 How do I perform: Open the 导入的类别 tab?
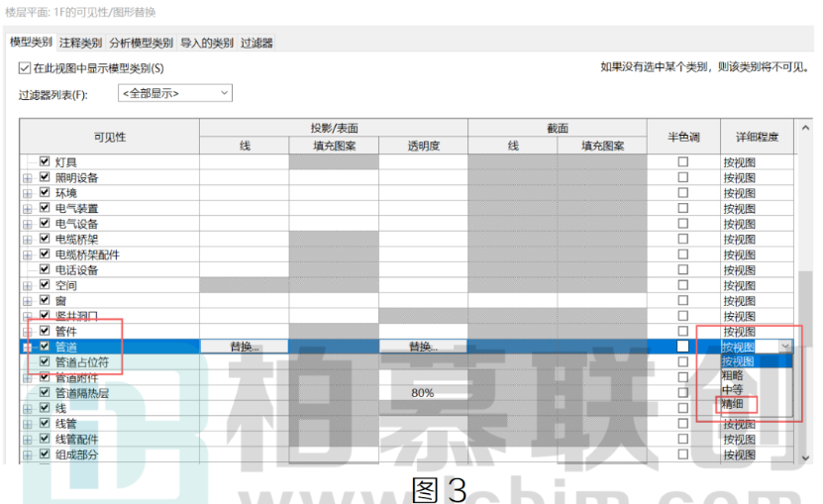pos(207,43)
